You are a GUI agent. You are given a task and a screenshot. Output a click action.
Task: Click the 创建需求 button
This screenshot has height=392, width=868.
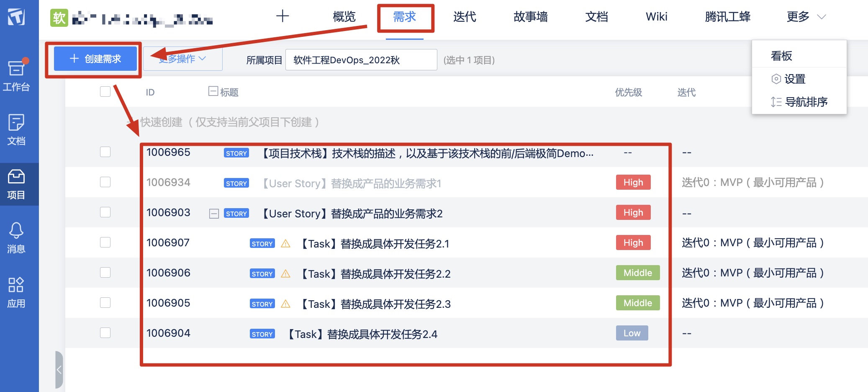pos(95,59)
